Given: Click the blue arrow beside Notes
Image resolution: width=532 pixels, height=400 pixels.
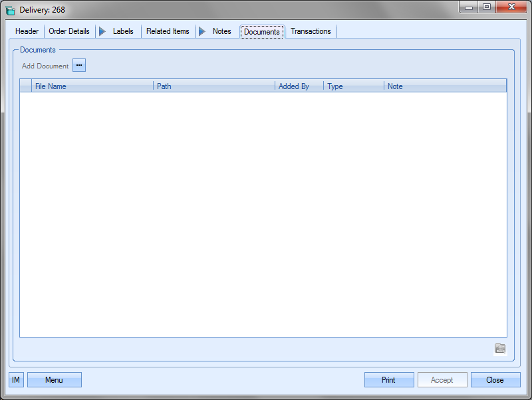Looking at the screenshot, I should click(x=202, y=31).
